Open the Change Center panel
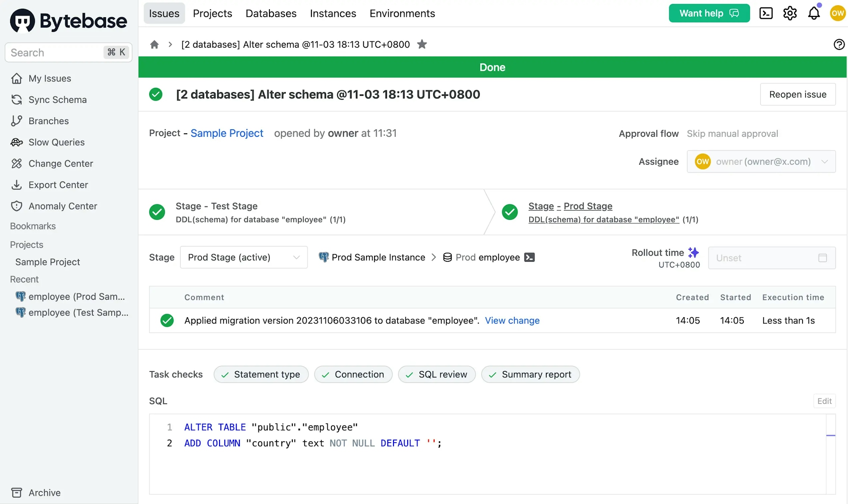 61,163
